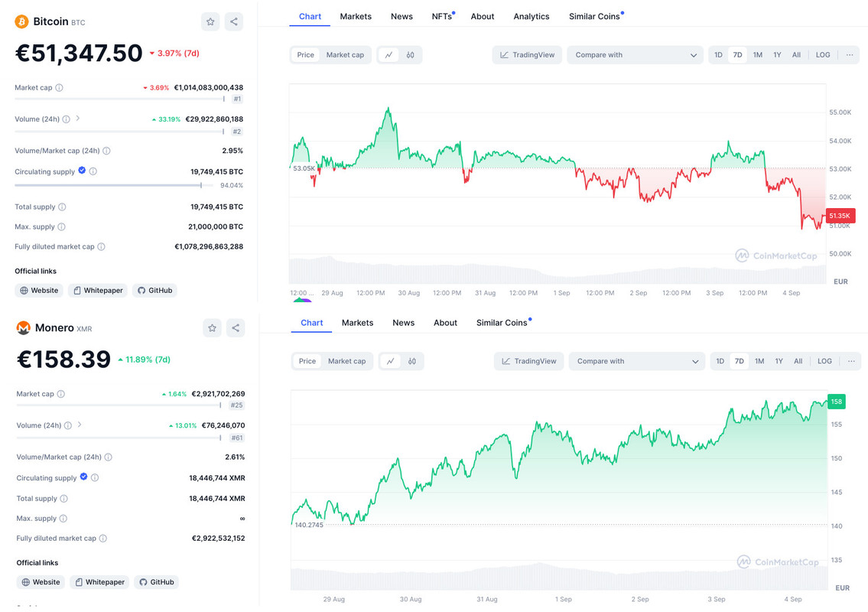868x612 pixels.
Task: Show Bitcoin Volume/Market cap info tooltip
Action: [107, 151]
